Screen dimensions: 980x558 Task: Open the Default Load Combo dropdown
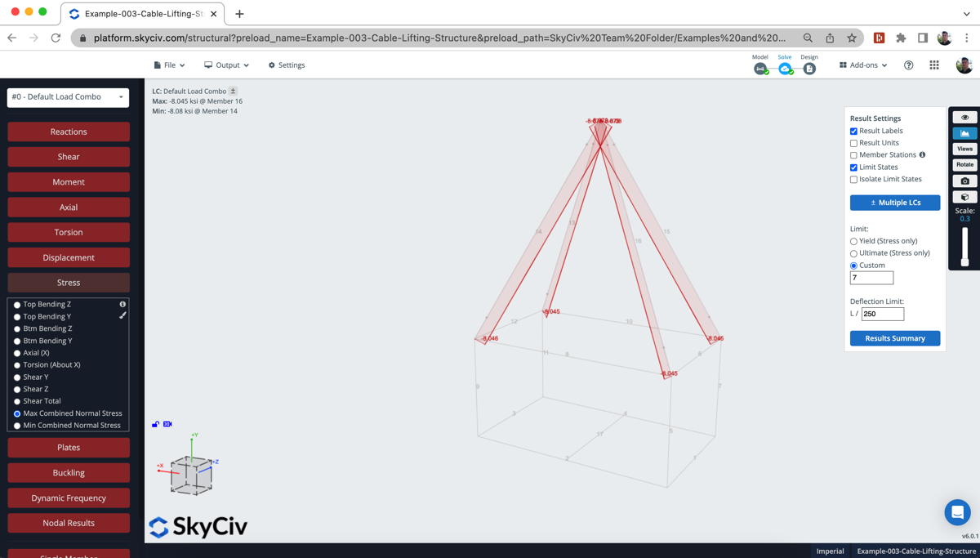click(68, 97)
